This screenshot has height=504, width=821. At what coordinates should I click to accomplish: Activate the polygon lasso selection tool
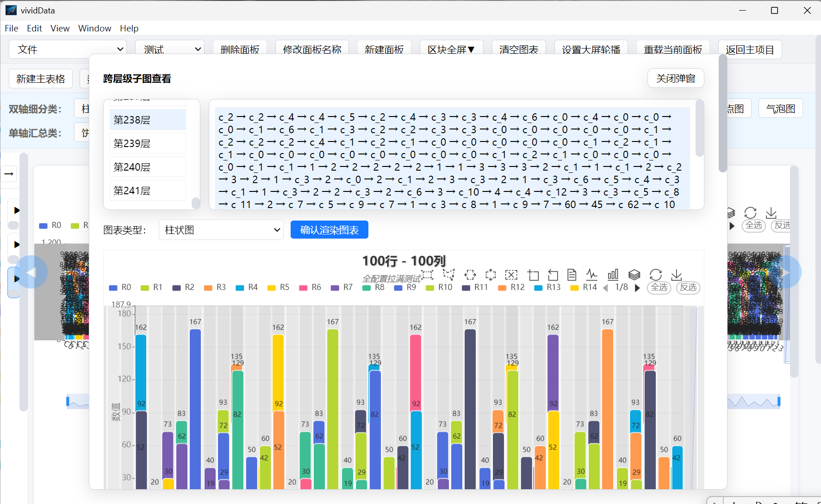click(x=448, y=275)
